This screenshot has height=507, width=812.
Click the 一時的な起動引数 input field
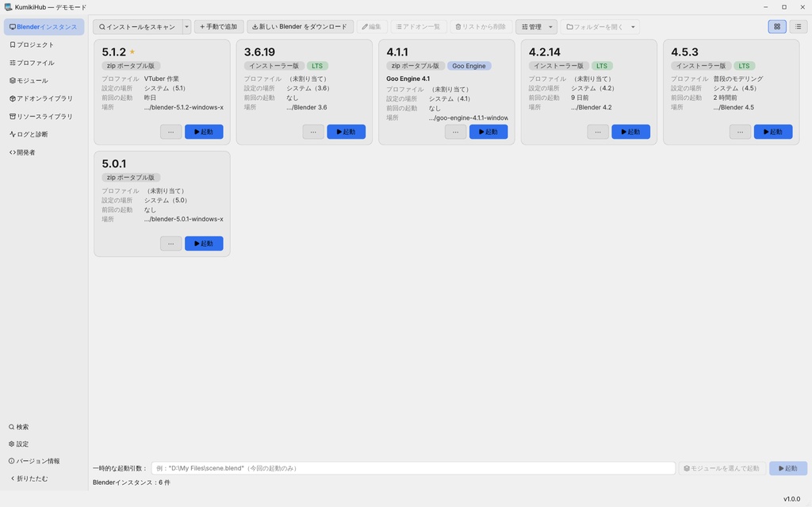(x=413, y=468)
